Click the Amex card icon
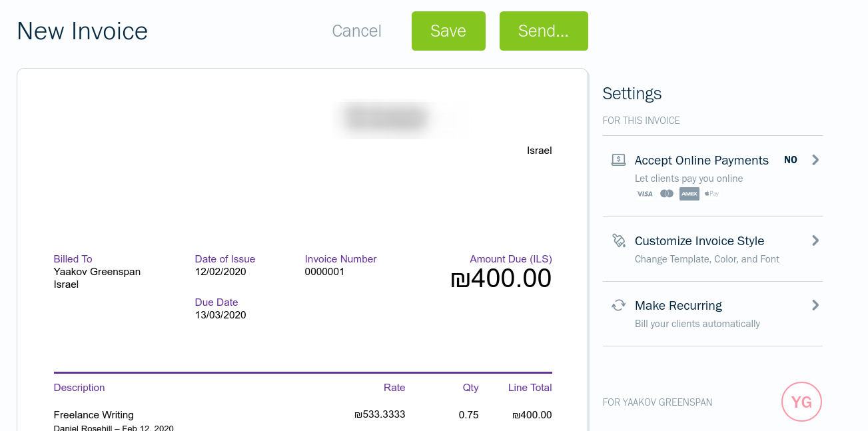This screenshot has height=431, width=868. click(x=689, y=194)
